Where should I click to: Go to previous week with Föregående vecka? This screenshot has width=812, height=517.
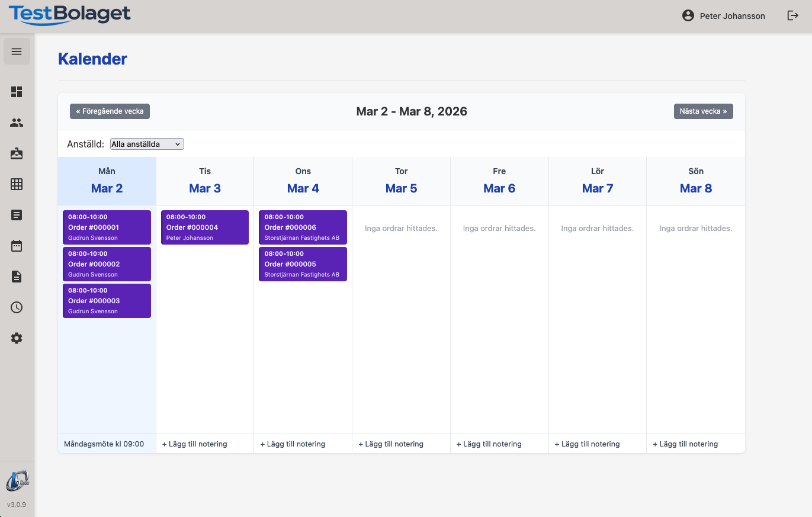[110, 111]
